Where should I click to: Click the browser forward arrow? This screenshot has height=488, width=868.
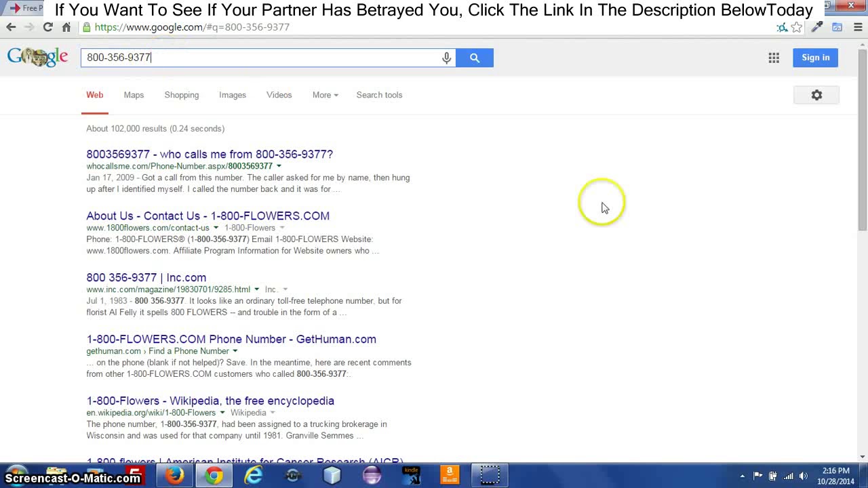[28, 27]
